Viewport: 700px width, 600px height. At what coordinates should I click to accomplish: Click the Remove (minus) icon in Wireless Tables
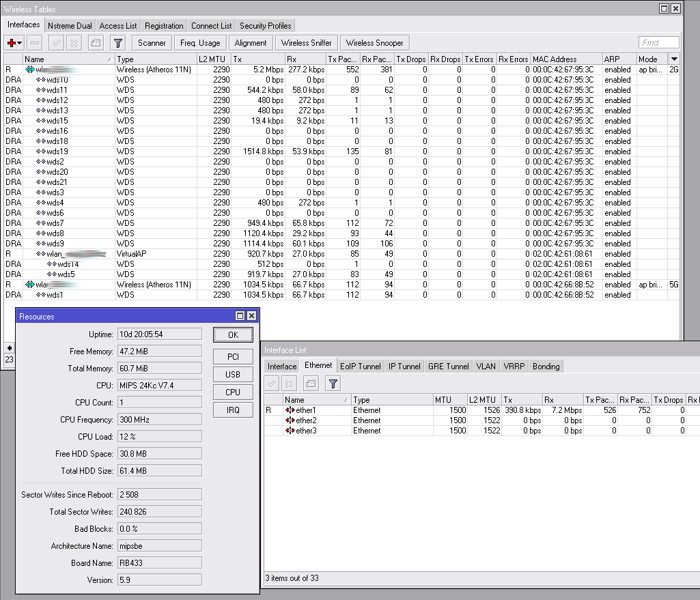click(35, 42)
